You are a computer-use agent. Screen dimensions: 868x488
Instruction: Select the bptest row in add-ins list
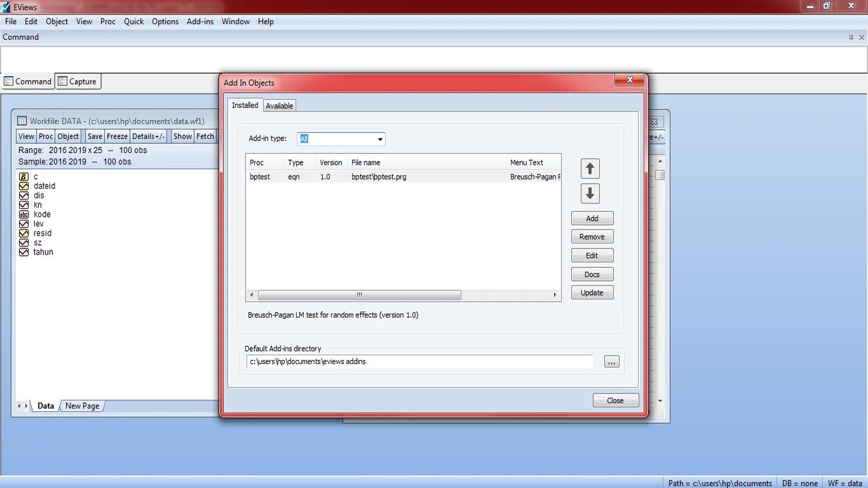click(403, 177)
